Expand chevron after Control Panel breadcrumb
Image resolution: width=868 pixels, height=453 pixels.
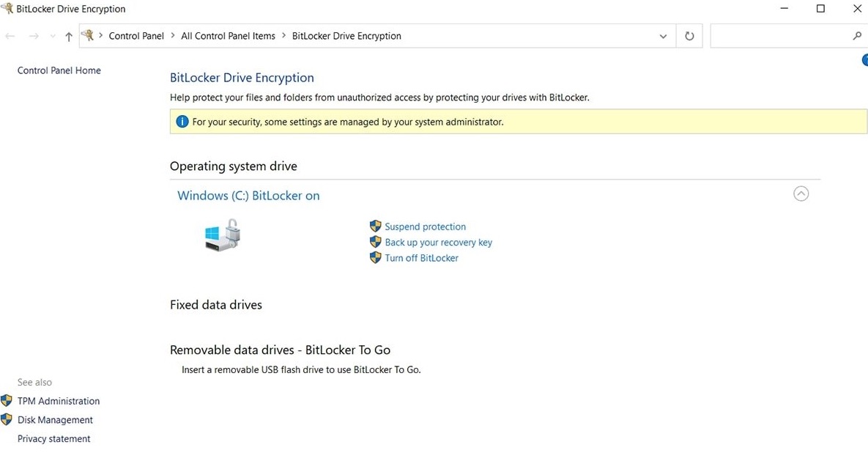[173, 35]
